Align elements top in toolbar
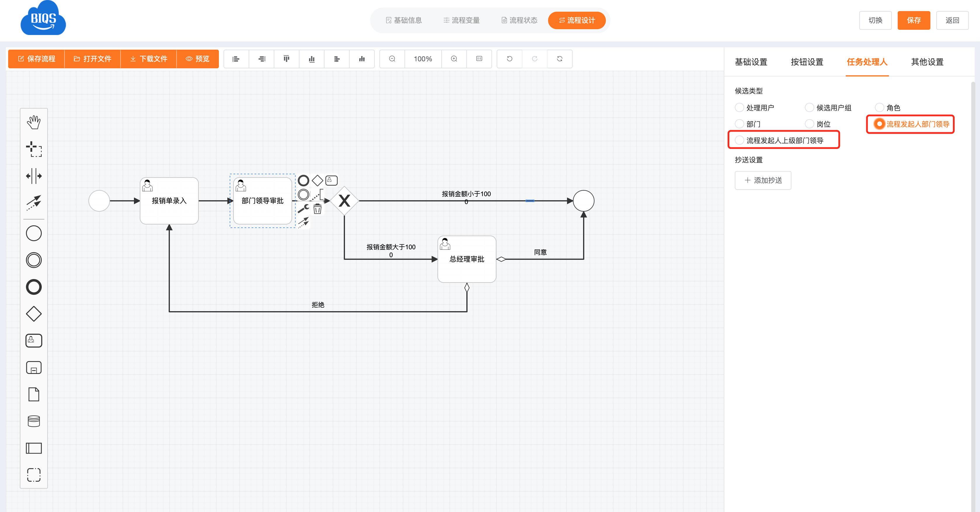 point(287,59)
